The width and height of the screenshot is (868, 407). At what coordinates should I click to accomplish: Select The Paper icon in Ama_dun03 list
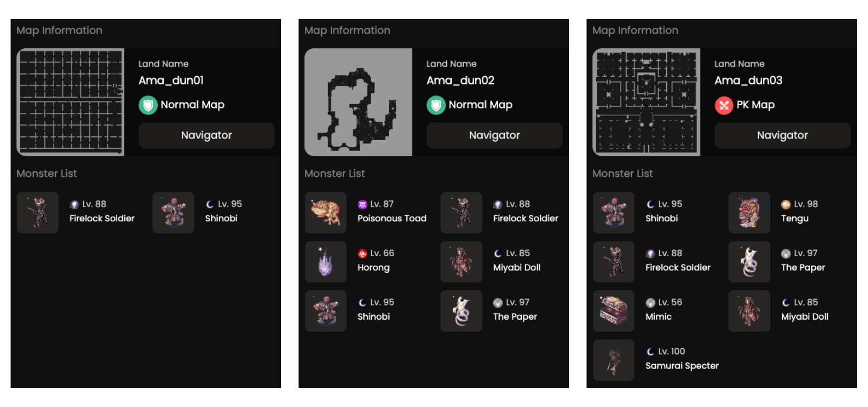coord(749,262)
